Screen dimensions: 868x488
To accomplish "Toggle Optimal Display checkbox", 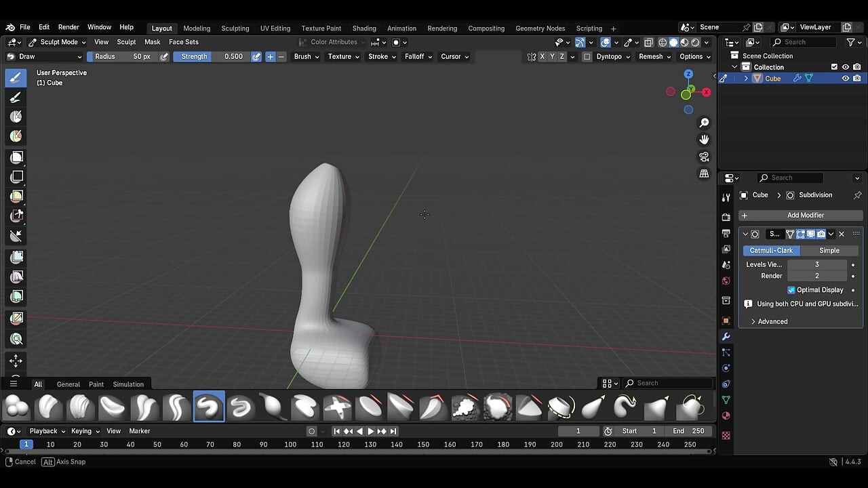I will [791, 290].
